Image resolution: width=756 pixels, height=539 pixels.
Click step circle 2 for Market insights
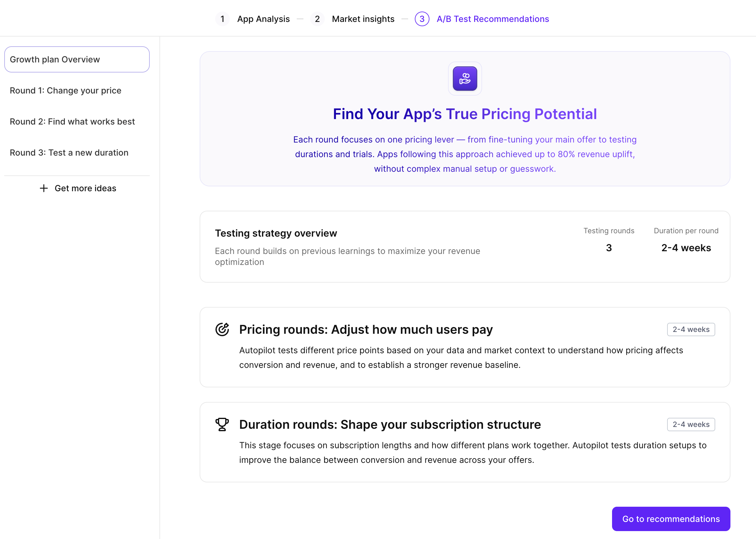click(317, 19)
